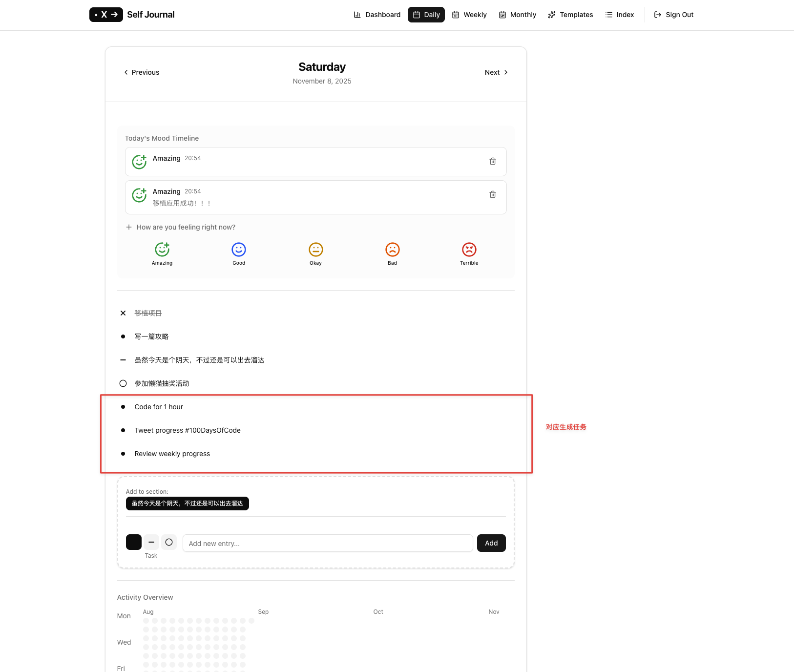Sign out of the journal
This screenshot has width=794, height=672.
click(x=674, y=15)
